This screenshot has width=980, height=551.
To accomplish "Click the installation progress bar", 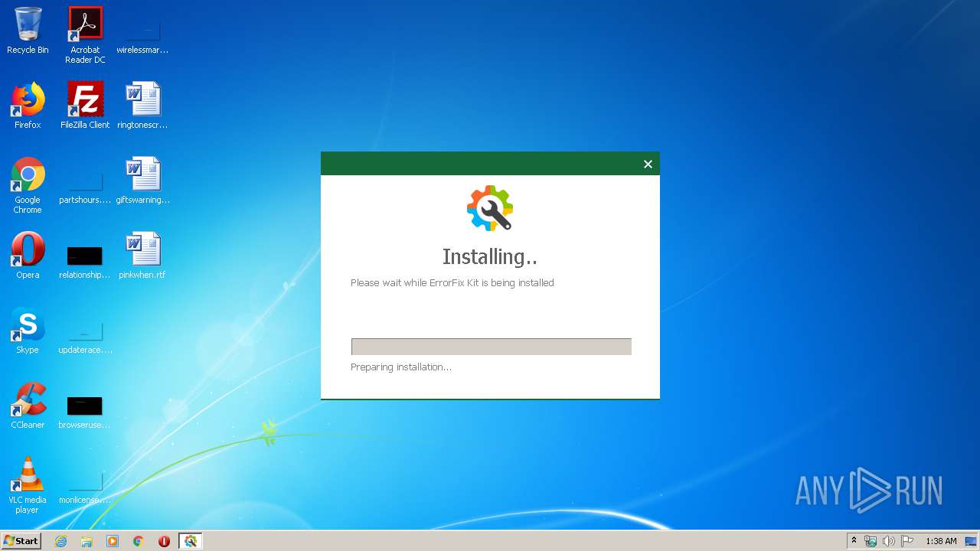I will pyautogui.click(x=491, y=347).
